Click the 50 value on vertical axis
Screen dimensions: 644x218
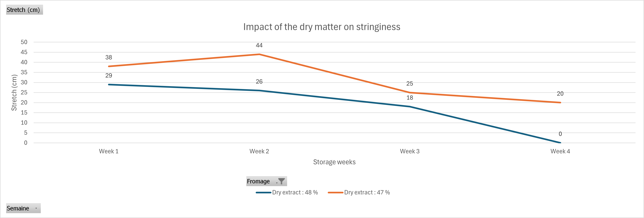tap(24, 42)
